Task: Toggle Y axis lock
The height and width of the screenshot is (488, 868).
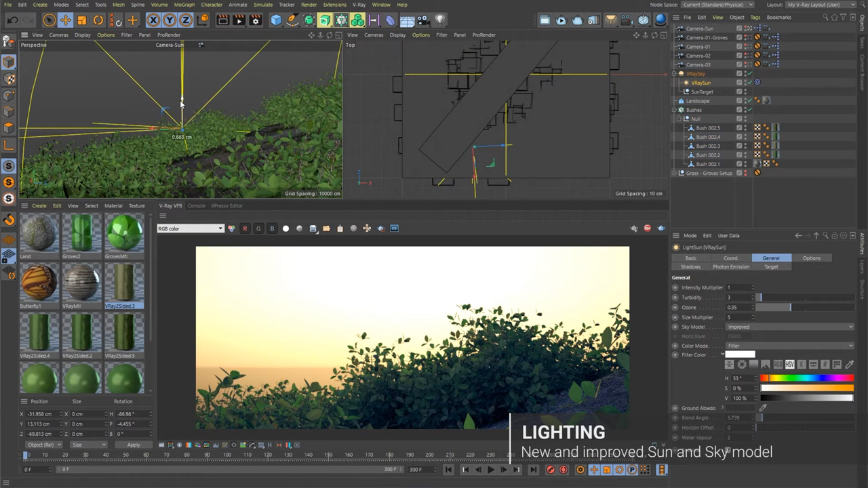Action: 170,20
